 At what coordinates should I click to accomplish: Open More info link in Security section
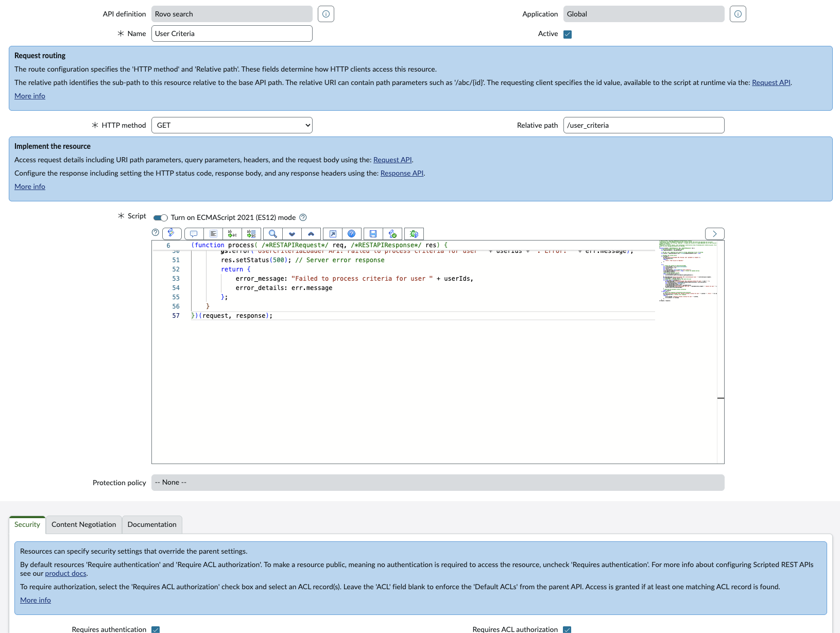click(36, 600)
